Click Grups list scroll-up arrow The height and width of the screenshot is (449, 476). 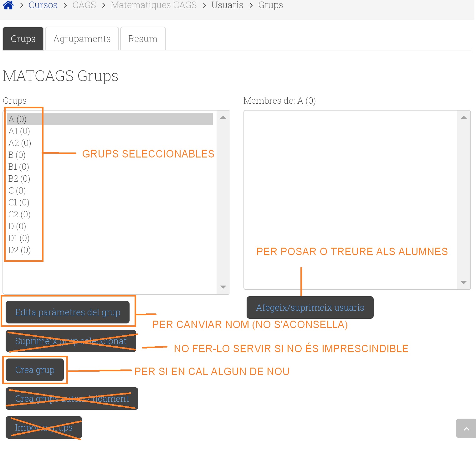click(x=223, y=118)
